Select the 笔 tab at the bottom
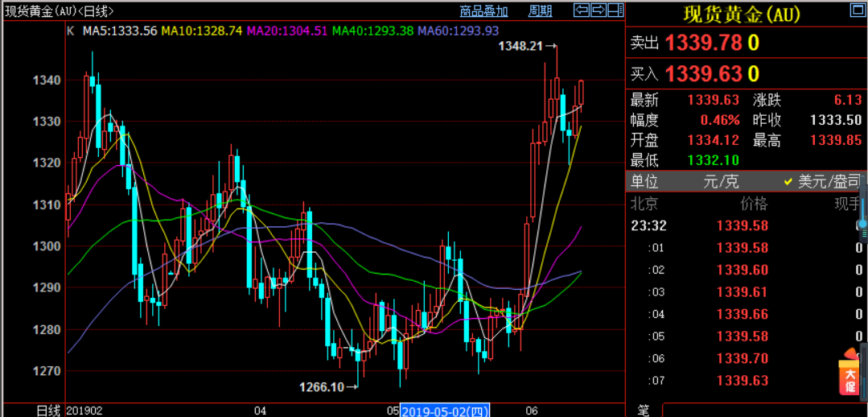Screen dimensions: 868x417 click(x=644, y=411)
